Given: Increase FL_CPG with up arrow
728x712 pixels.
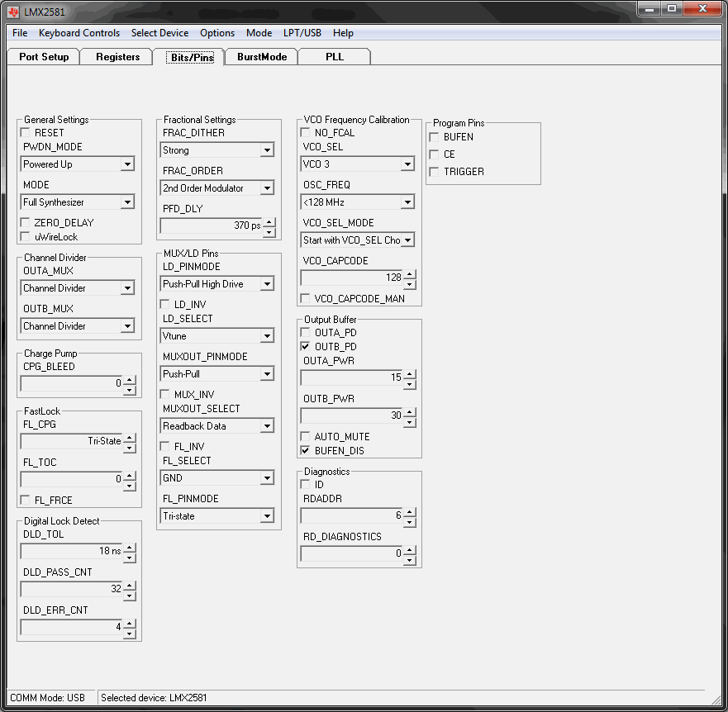Looking at the screenshot, I should [x=130, y=437].
